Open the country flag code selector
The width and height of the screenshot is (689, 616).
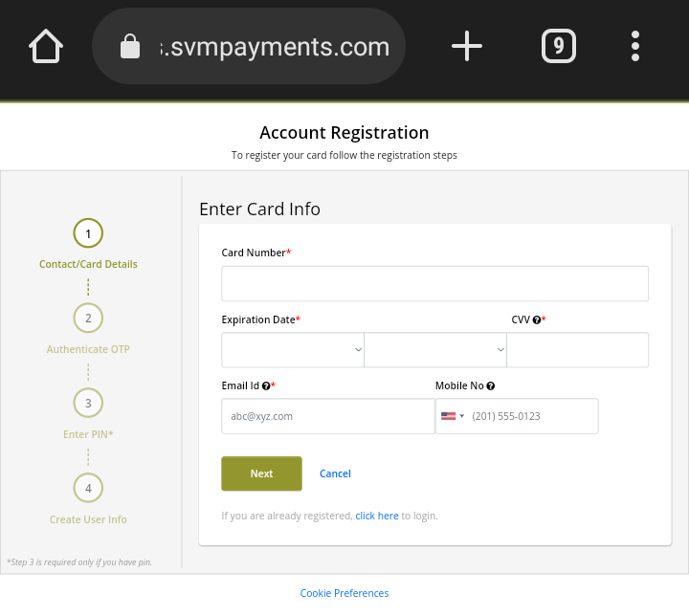pyautogui.click(x=452, y=416)
